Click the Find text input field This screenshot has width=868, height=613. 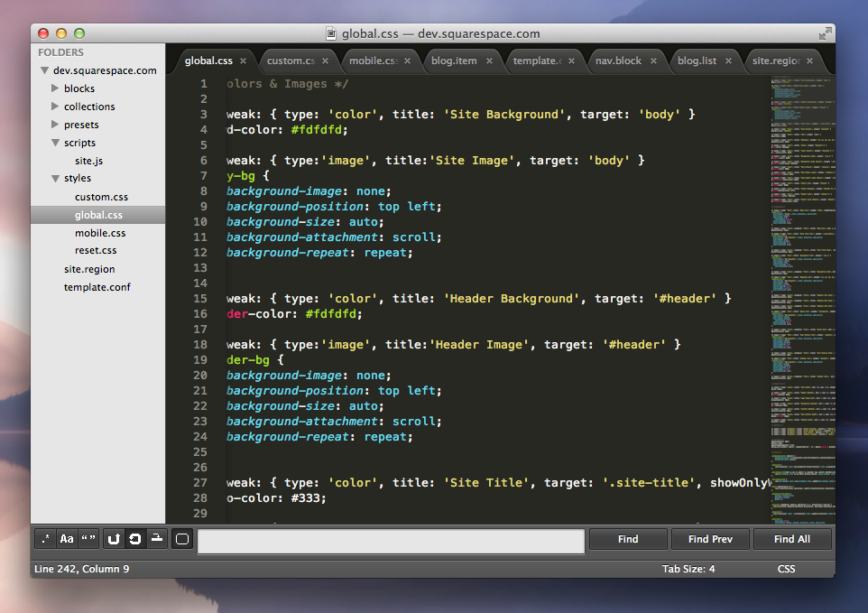pos(391,541)
